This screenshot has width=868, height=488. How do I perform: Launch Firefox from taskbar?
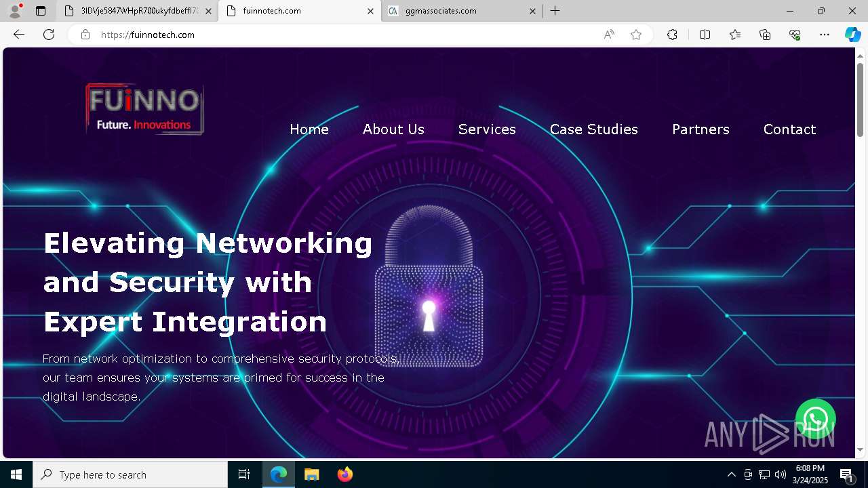344,474
